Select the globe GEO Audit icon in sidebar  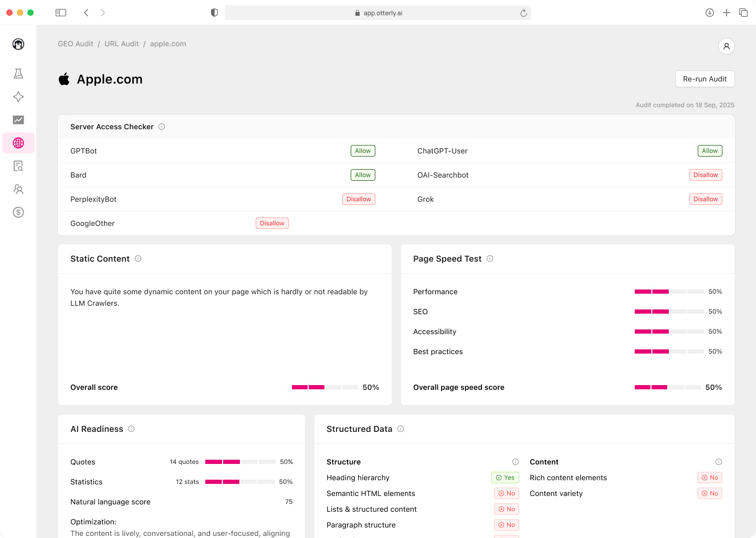18,143
